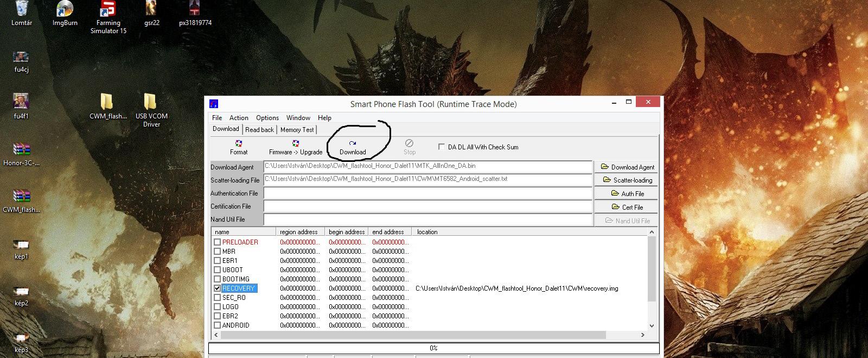Click the Download toolbar button

(x=353, y=147)
